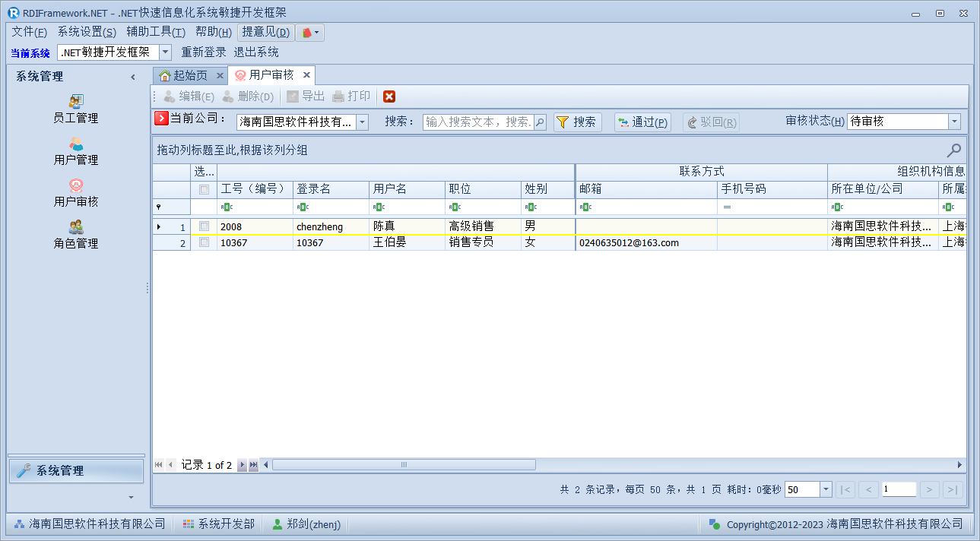This screenshot has width=980, height=541.
Task: Switch to the 起始页 tab
Action: (183, 75)
